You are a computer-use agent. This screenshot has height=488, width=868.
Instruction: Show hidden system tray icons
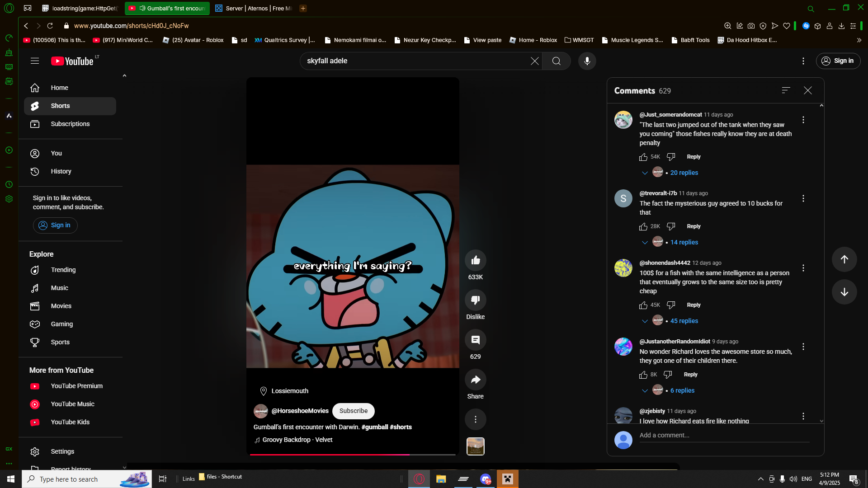click(x=760, y=479)
